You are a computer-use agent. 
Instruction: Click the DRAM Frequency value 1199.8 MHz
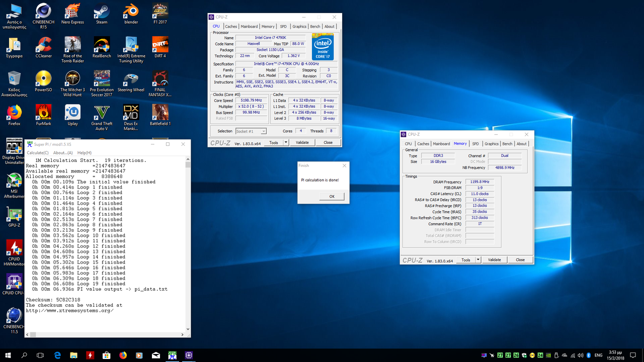[x=479, y=182]
